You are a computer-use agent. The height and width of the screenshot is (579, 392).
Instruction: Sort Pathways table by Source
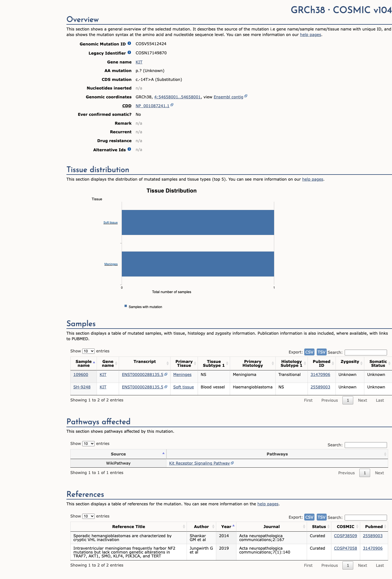(118, 454)
